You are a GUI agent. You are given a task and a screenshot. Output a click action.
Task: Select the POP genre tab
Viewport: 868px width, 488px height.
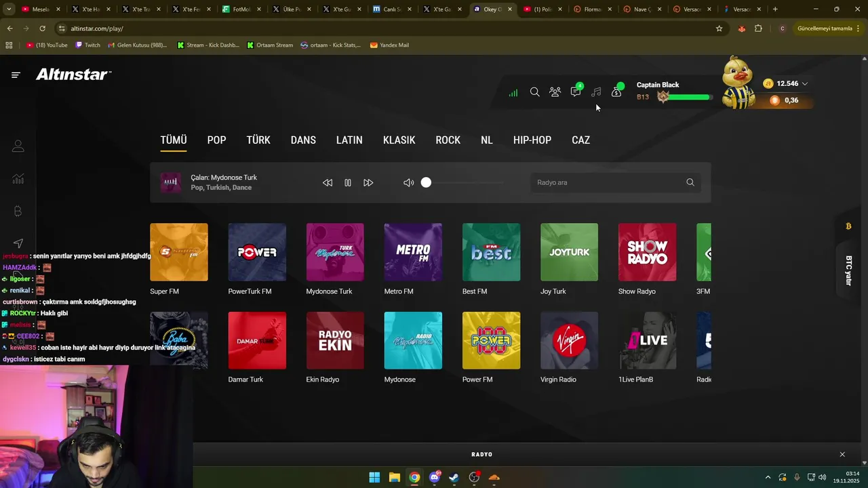coord(216,140)
